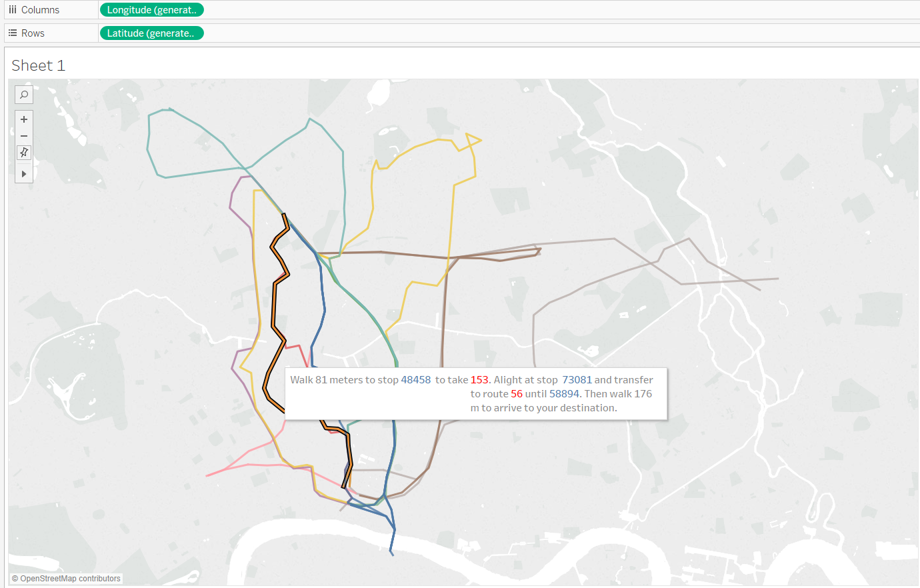
Task: Select the Longitude (generated) pill
Action: click(x=152, y=10)
